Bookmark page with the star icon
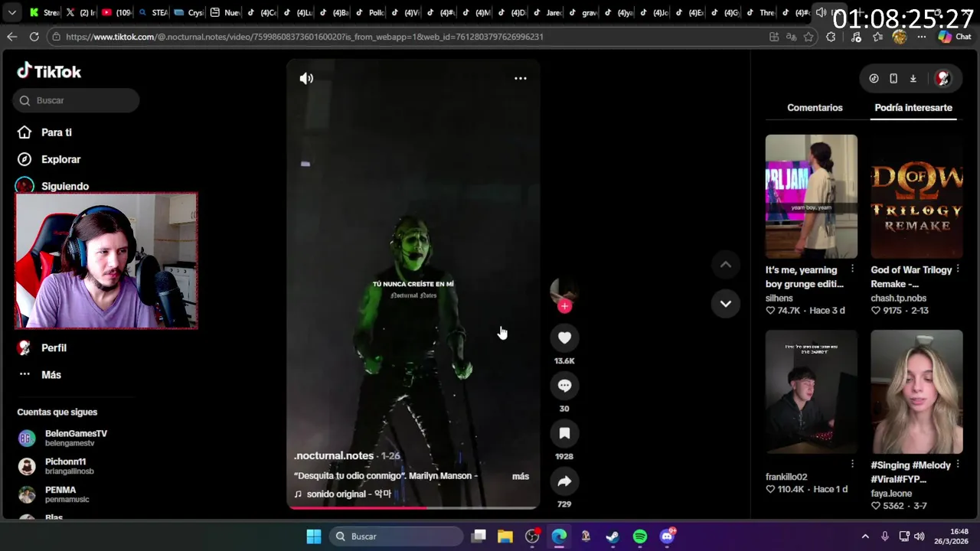Image resolution: width=980 pixels, height=551 pixels. coord(808,37)
